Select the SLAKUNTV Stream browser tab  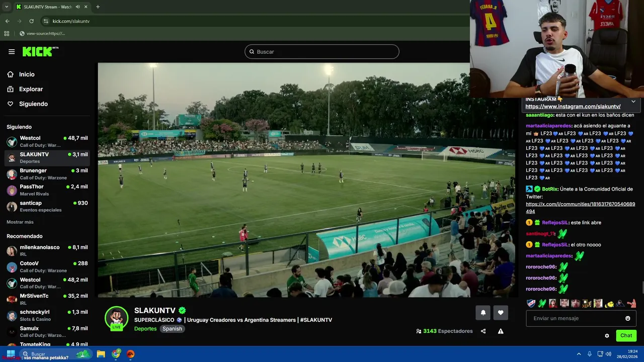(x=51, y=7)
